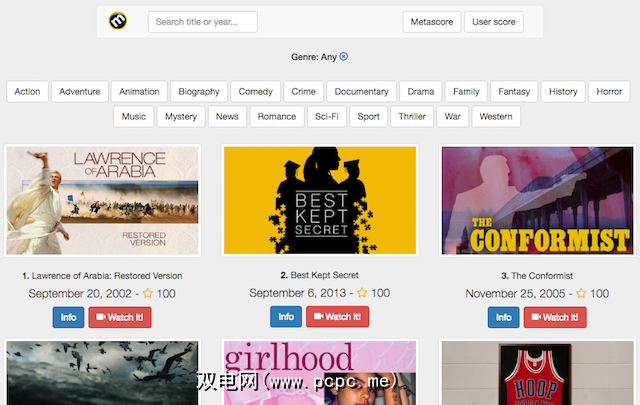The image size is (640, 405).
Task: Open the poster with flying birds
Action: tap(102, 372)
